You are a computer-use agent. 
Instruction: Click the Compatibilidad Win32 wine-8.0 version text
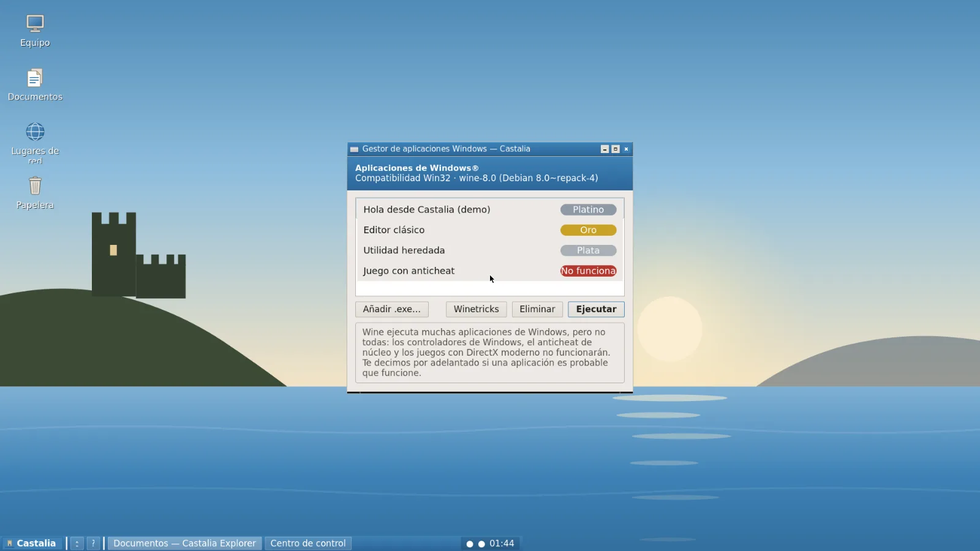(477, 178)
